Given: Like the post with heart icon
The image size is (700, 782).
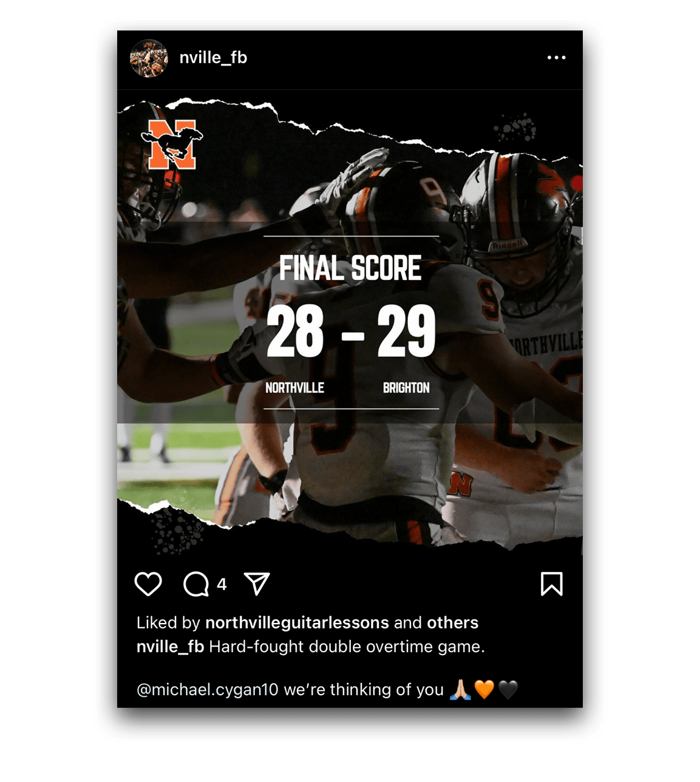Looking at the screenshot, I should (148, 584).
